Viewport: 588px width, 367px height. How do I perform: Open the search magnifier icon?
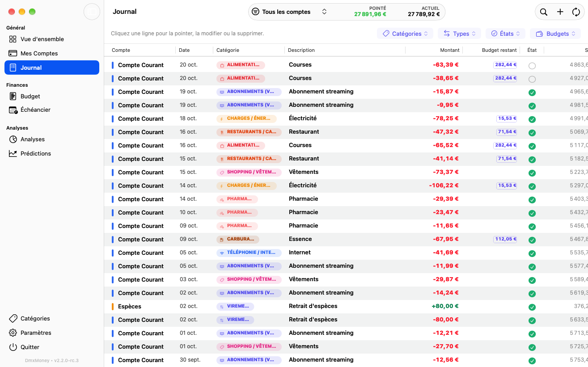[544, 12]
